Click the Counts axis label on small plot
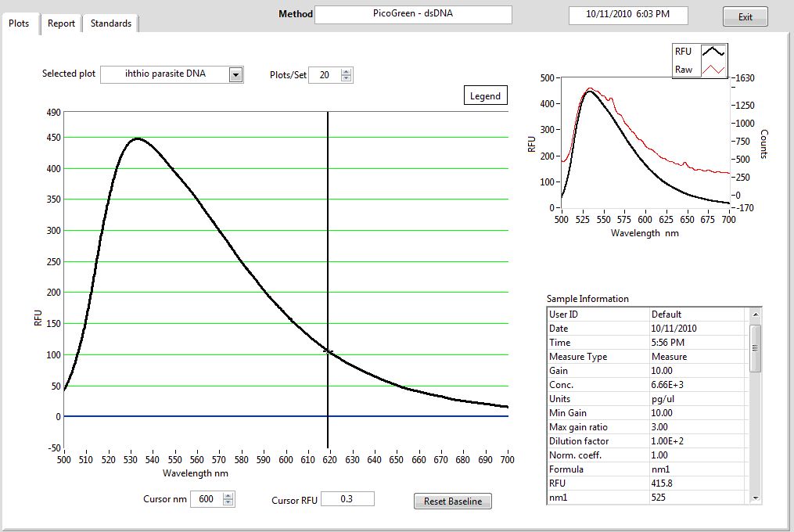The width and height of the screenshot is (794, 532). coord(764,144)
